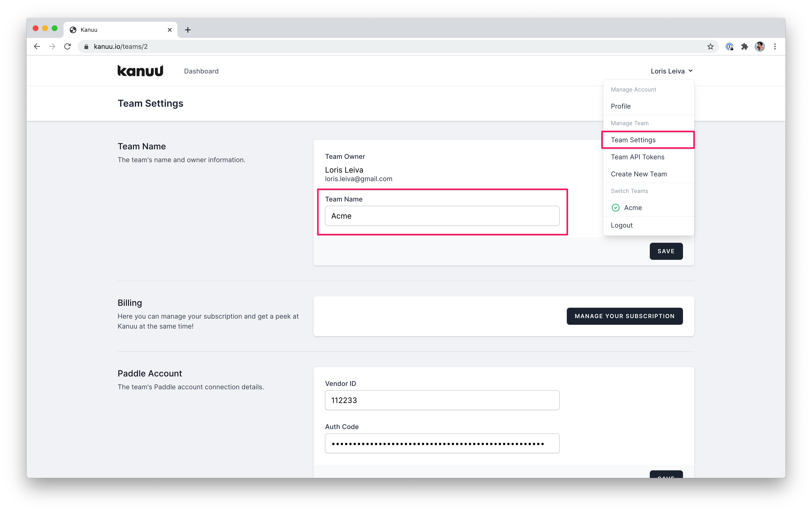Click the macOS green fullscreen window button

pos(55,28)
